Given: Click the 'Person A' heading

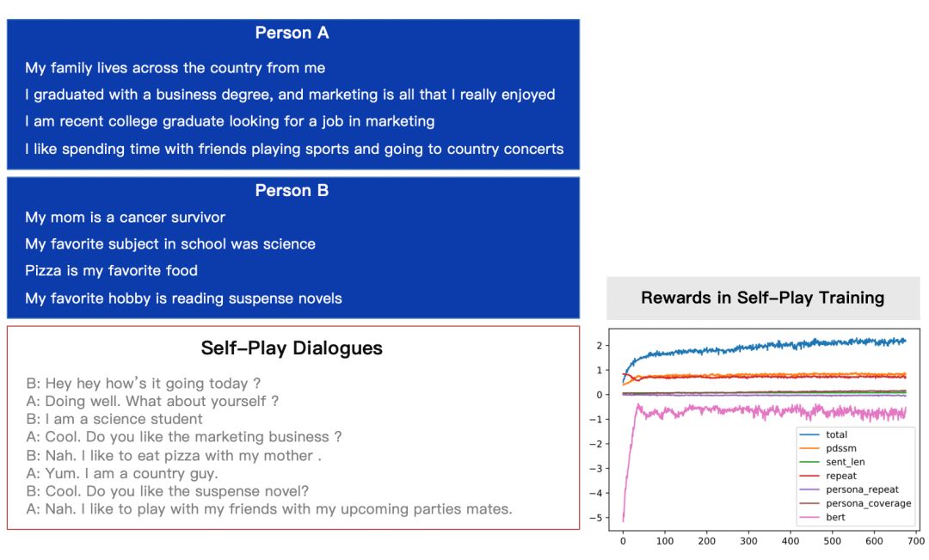Looking at the screenshot, I should (x=292, y=33).
